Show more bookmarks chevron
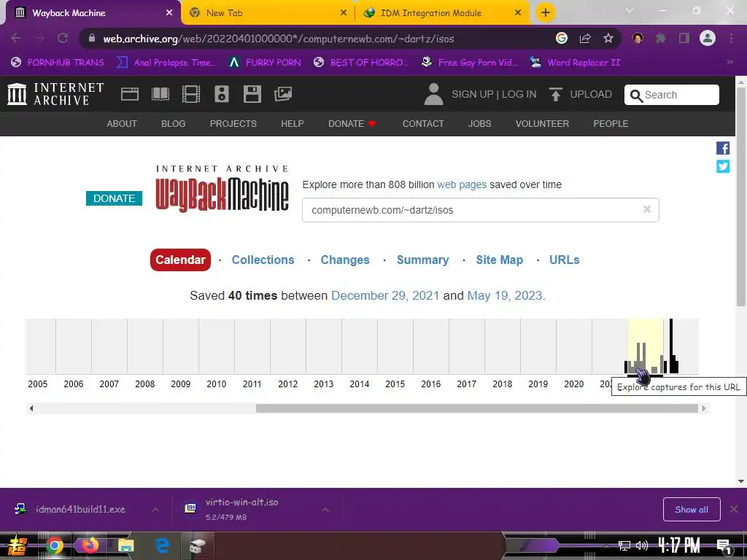 (729, 63)
